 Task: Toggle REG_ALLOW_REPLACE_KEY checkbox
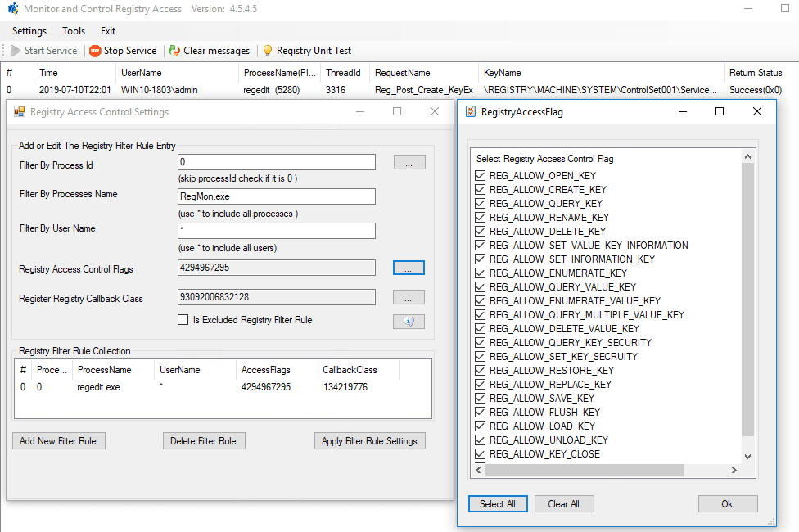[480, 384]
